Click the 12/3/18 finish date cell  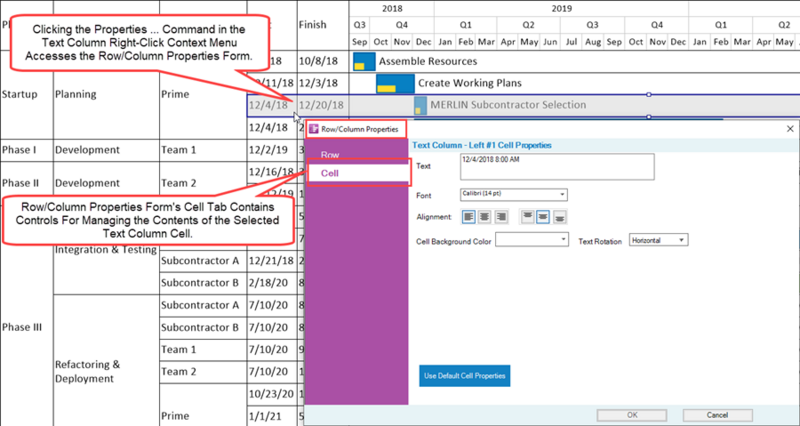tap(323, 83)
